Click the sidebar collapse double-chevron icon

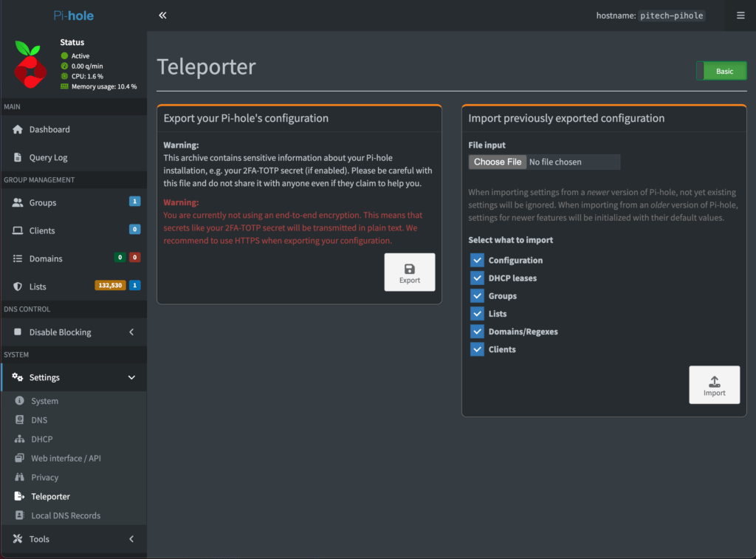(162, 16)
